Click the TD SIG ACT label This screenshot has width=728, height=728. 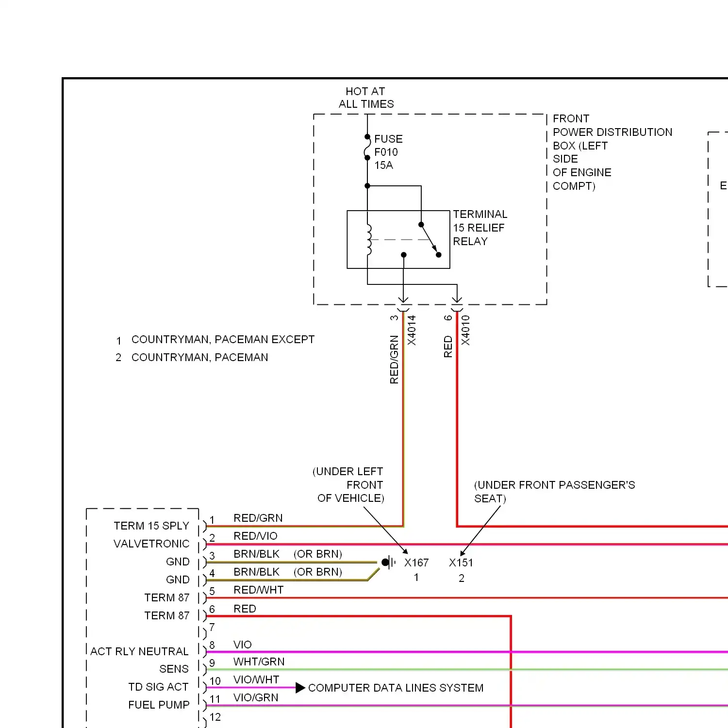click(x=158, y=687)
